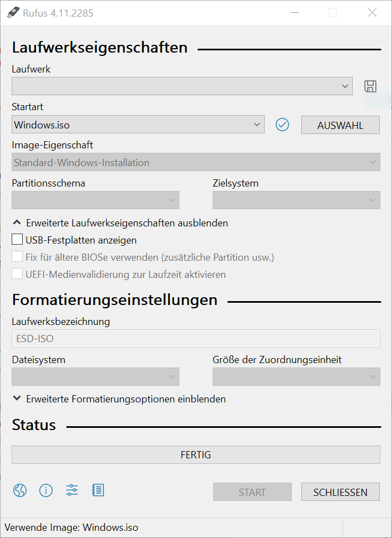Open the Dateisystem dropdown

coord(95,377)
